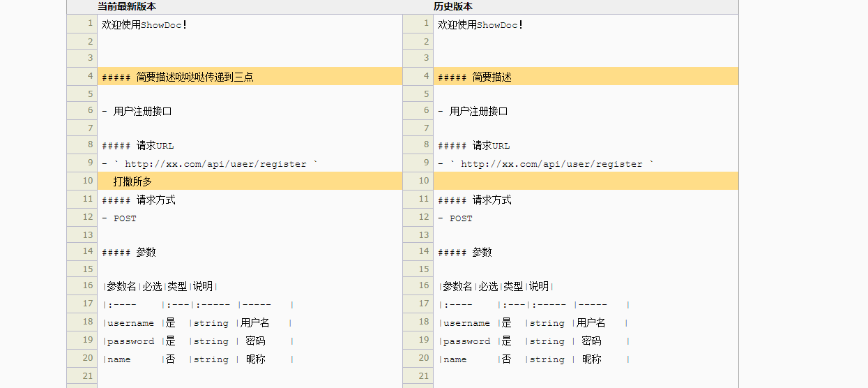Click the table separator line 17 in history pane
Image resolution: width=868 pixels, height=388 pixels.
(534, 305)
